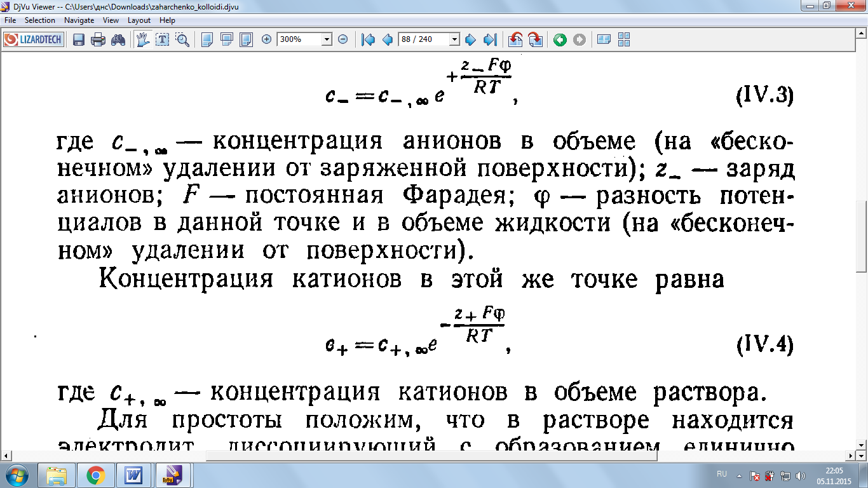Click equation label (IV.4)
Viewport: 868px width, 488px height.
click(765, 345)
